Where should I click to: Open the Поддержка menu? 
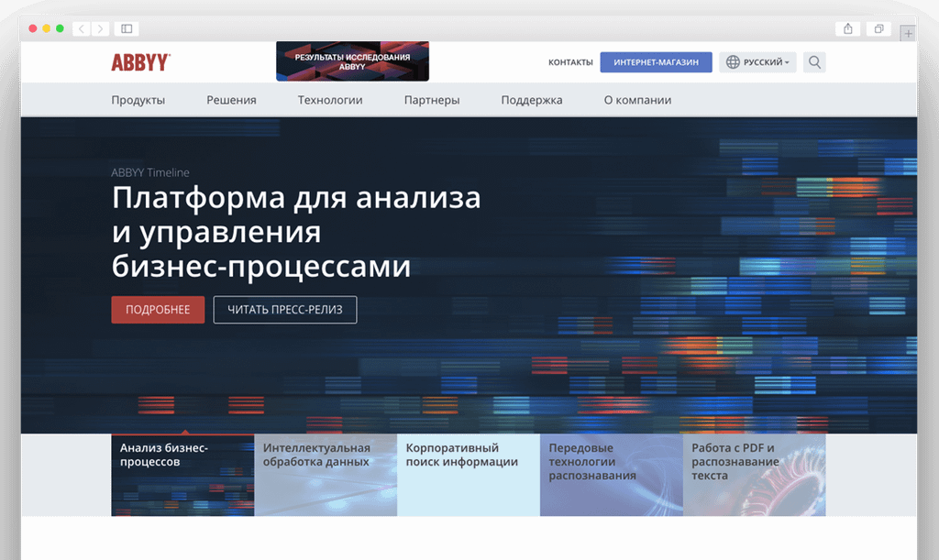532,100
